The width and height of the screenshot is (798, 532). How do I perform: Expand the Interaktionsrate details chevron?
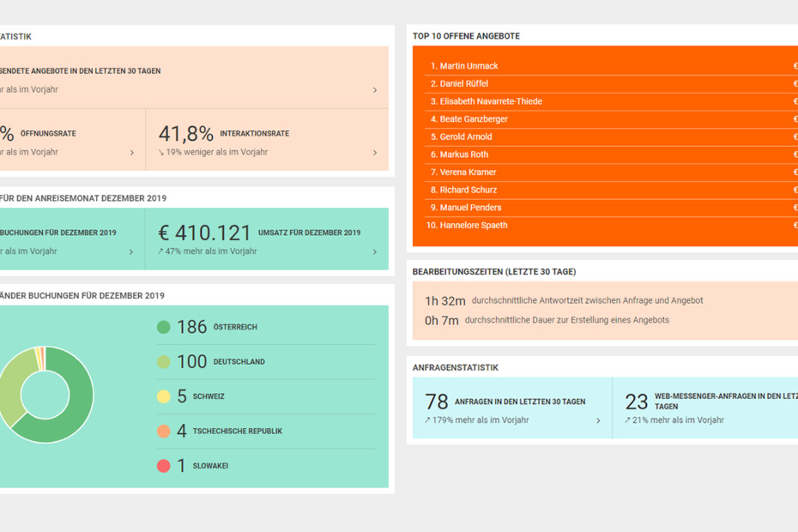[x=375, y=153]
